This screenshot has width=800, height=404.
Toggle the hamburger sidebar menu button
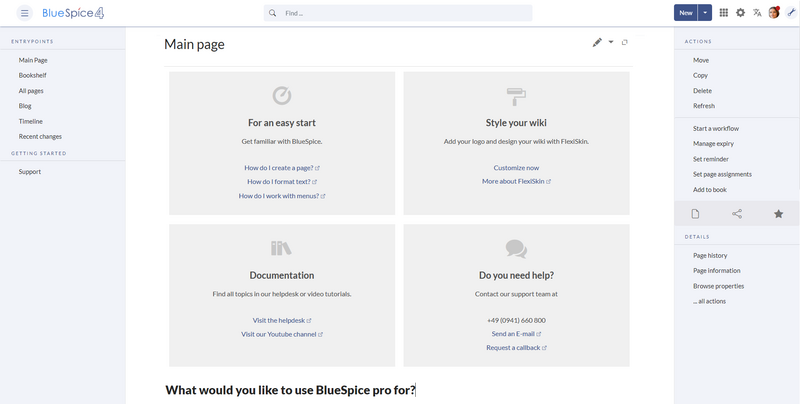pos(24,13)
